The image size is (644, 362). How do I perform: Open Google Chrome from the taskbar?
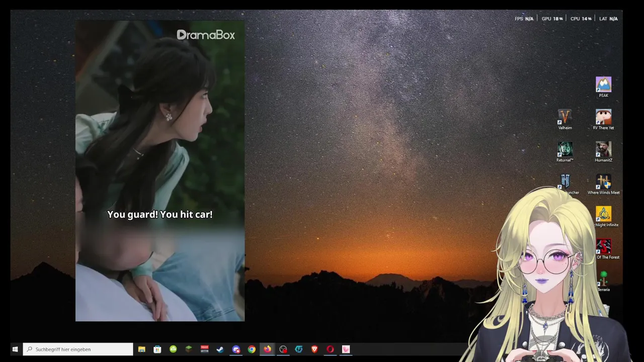[252, 349]
